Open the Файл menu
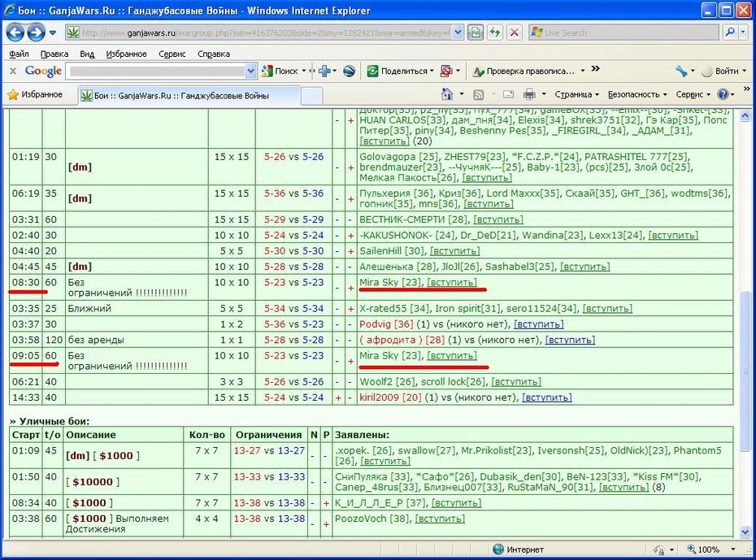Viewport: 756px width, 560px height. [x=19, y=54]
